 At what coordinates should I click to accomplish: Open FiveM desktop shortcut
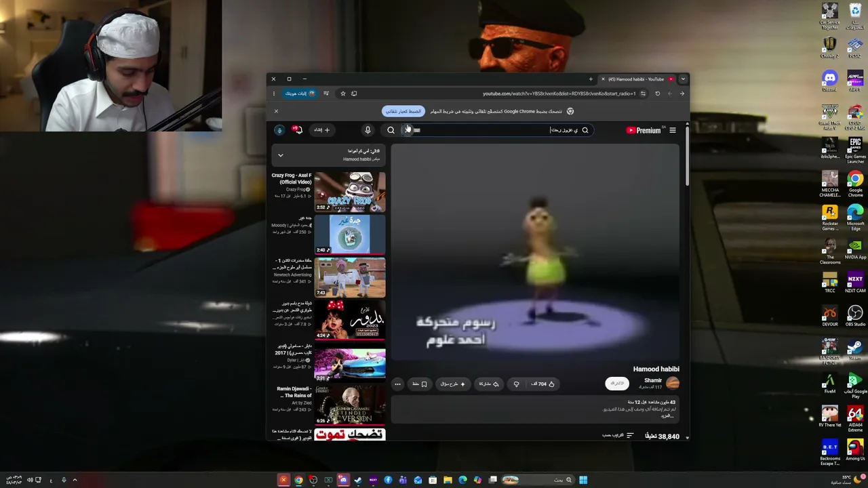click(829, 383)
